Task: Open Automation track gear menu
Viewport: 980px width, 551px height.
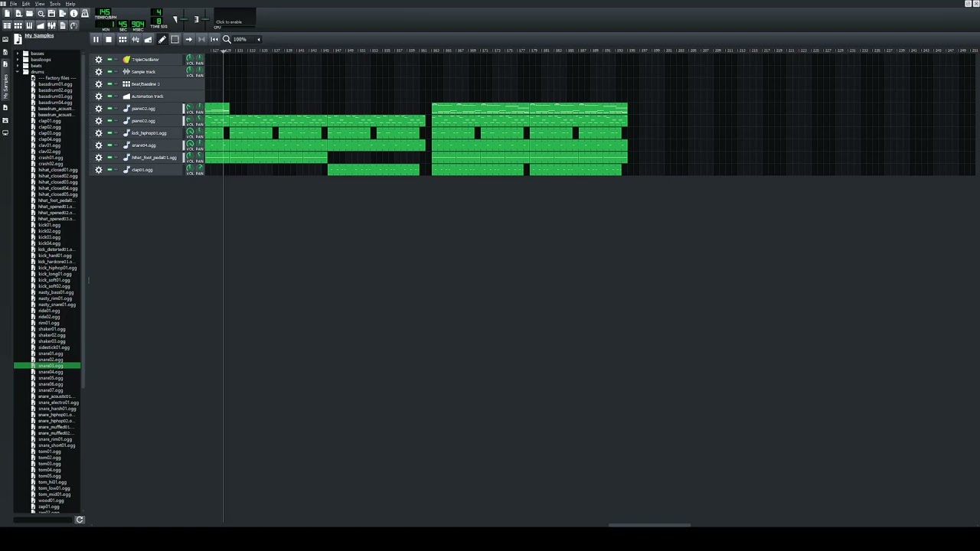Action: (x=99, y=96)
